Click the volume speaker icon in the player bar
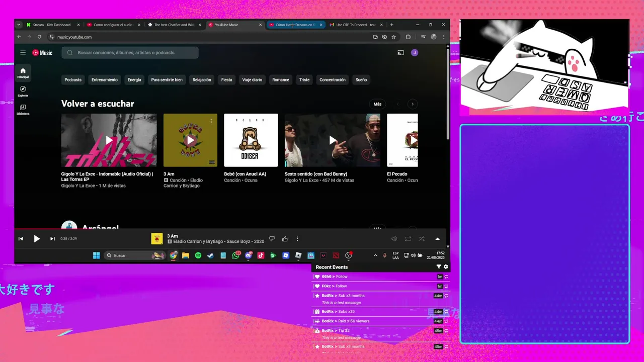Screen dimensions: 644x362 point(394,239)
